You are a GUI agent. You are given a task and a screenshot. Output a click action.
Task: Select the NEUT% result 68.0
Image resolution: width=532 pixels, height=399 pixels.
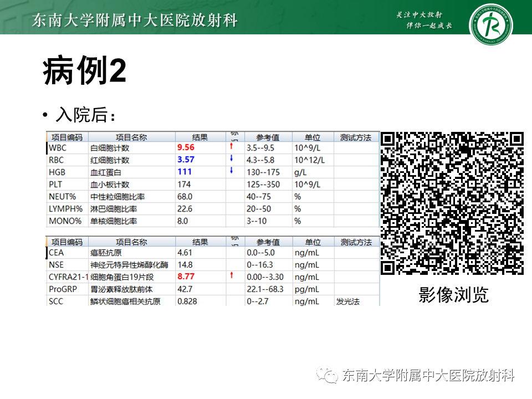pyautogui.click(x=185, y=196)
